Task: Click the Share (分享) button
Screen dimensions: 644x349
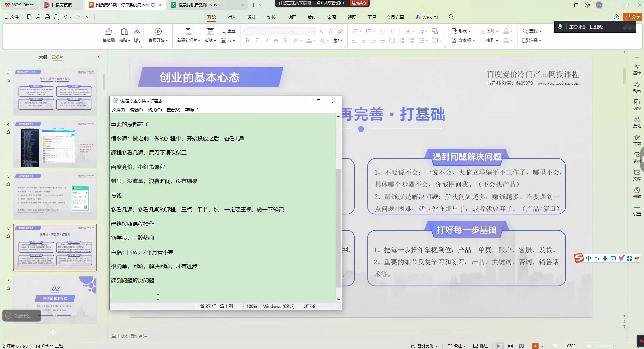Action: coord(633,17)
